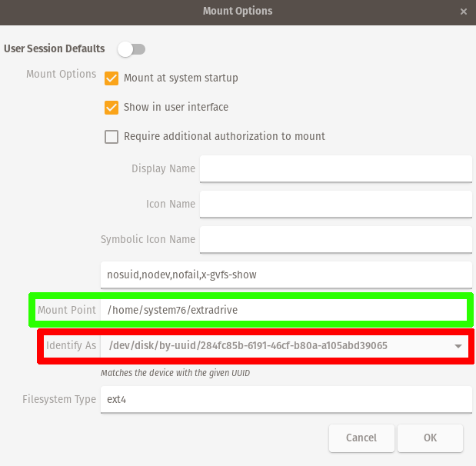Click the Mount Options title bar
Screen dimensions: 476x466
click(238, 12)
